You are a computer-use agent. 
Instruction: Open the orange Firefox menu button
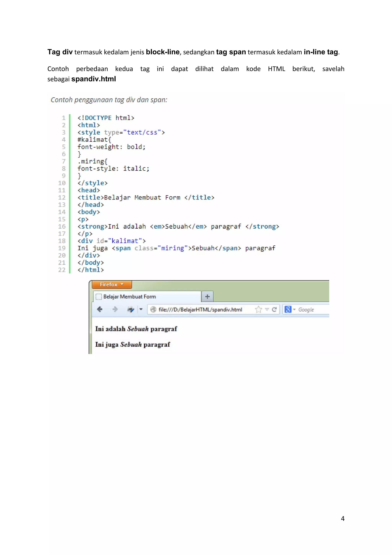112,285
